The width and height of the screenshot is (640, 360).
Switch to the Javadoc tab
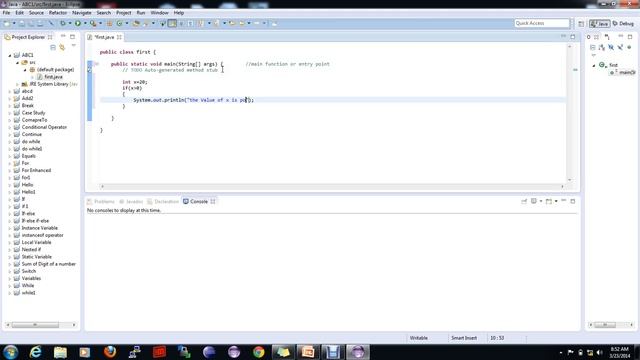131,202
